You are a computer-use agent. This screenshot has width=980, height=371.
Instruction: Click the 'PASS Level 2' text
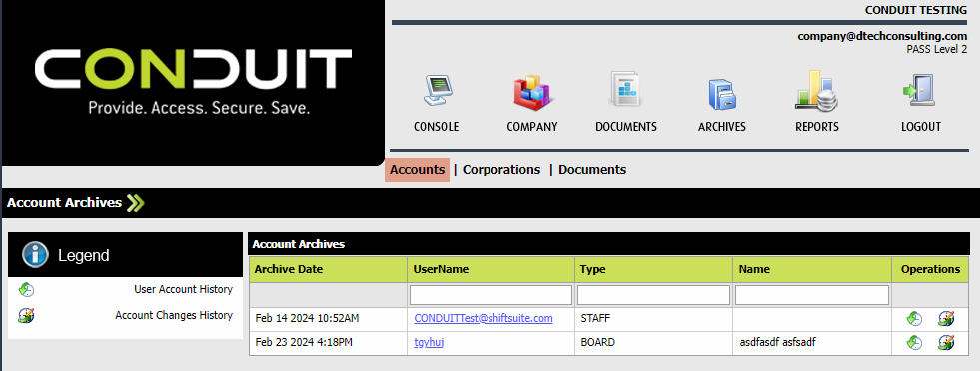point(936,49)
